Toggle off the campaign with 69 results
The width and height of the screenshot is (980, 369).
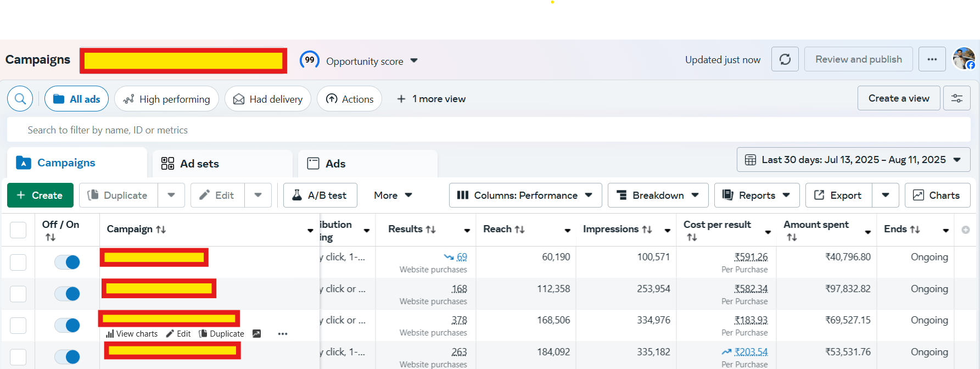click(67, 262)
